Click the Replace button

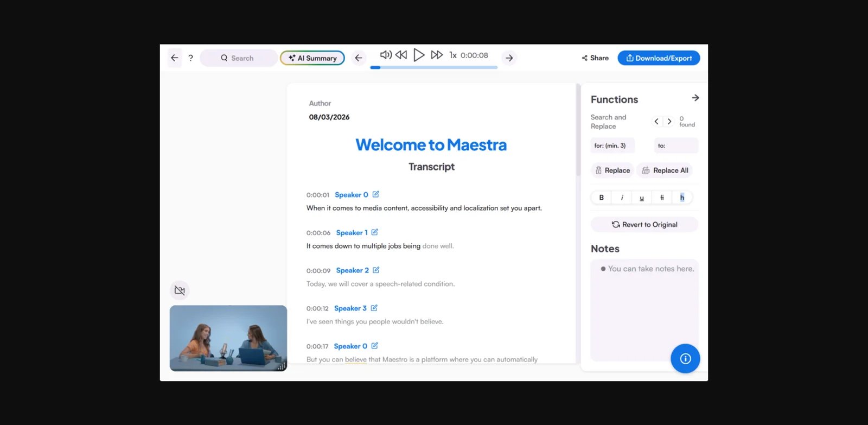click(x=612, y=170)
